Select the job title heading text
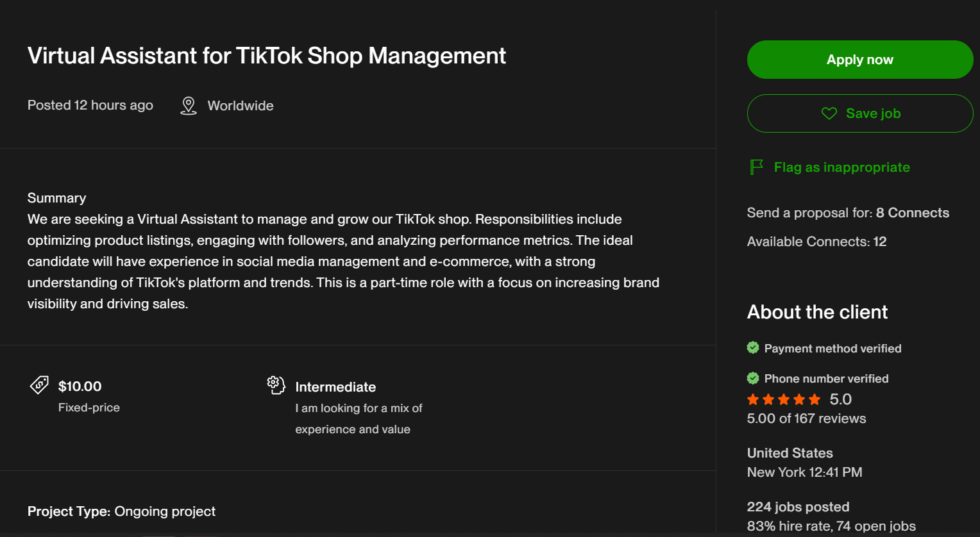 tap(267, 56)
